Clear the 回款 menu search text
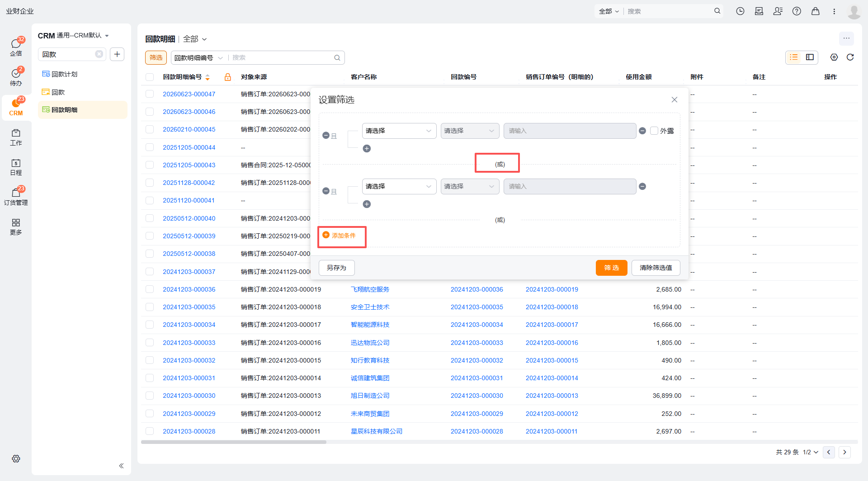The image size is (868, 481). [99, 54]
